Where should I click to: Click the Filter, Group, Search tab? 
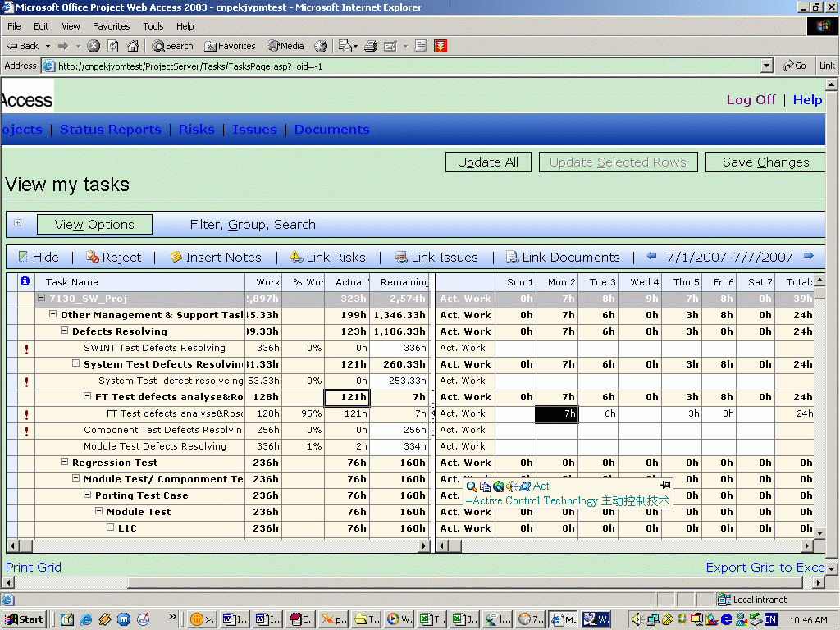pyautogui.click(x=253, y=225)
